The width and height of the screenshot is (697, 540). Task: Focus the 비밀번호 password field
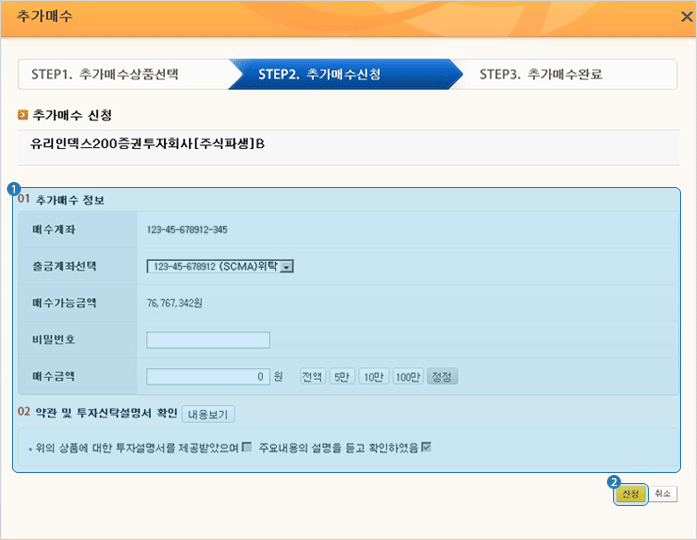point(208,340)
